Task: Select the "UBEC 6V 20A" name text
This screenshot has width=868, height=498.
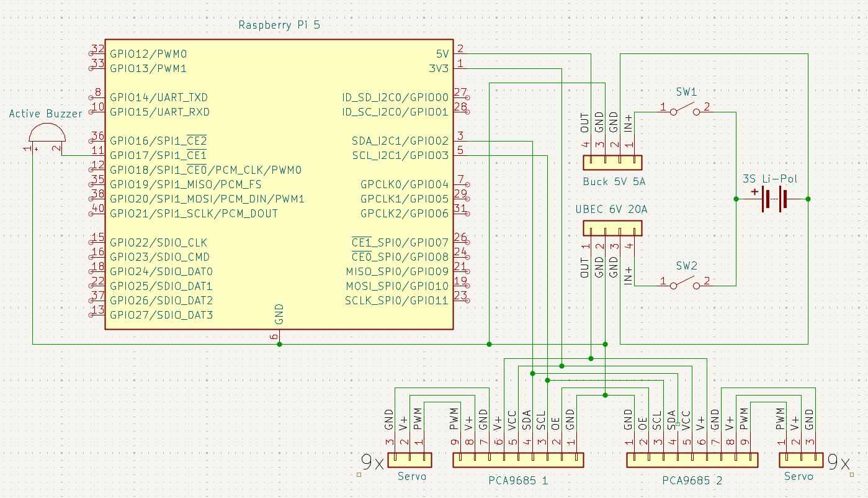Action: pos(612,209)
